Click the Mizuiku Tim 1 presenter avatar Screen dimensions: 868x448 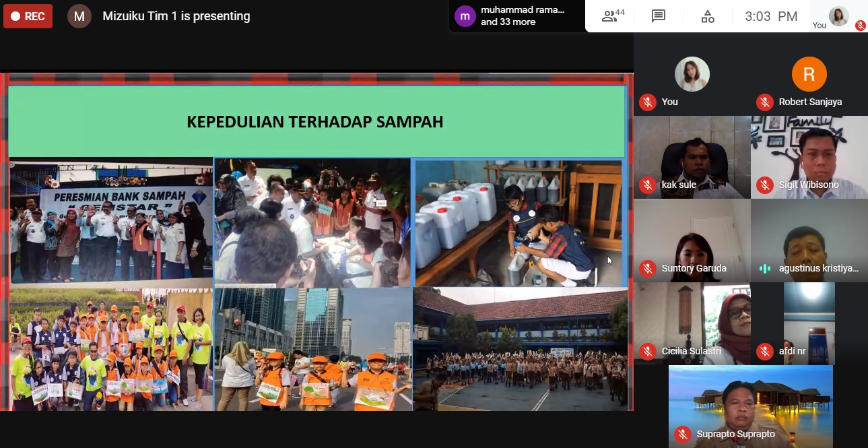79,16
